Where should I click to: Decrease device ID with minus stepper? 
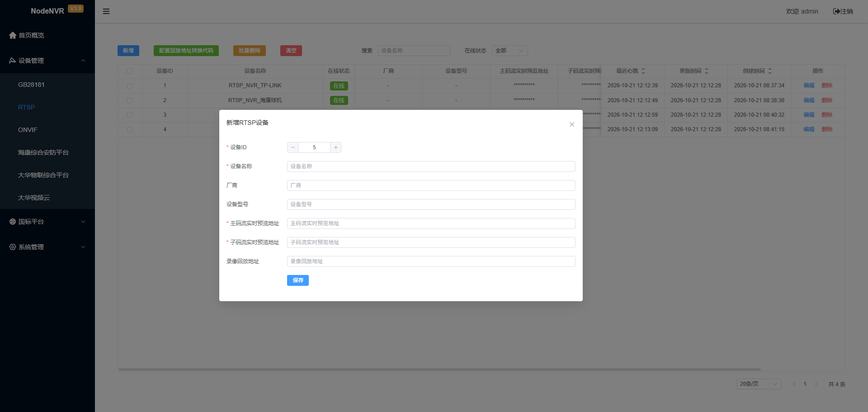(293, 147)
